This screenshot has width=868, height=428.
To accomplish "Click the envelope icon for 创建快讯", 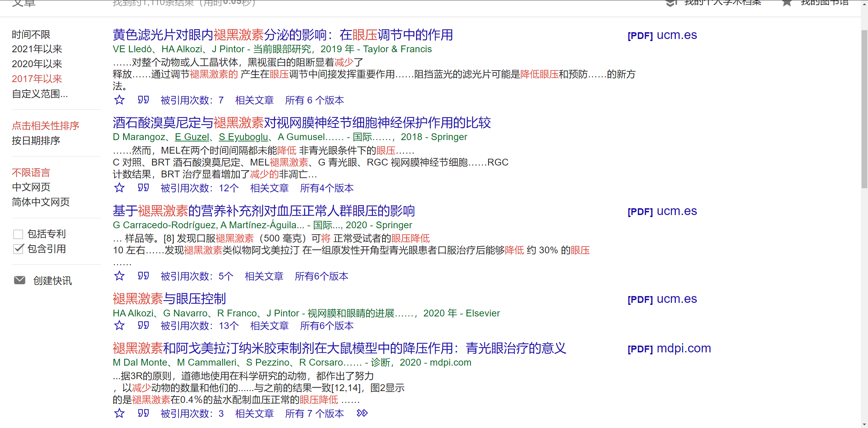I will [x=20, y=280].
